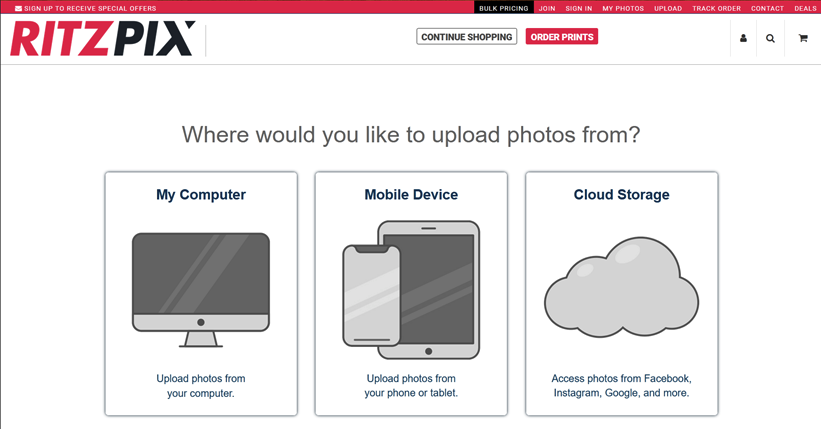Open the shopping cart icon
Viewport: 821px width, 429px height.
click(x=802, y=38)
